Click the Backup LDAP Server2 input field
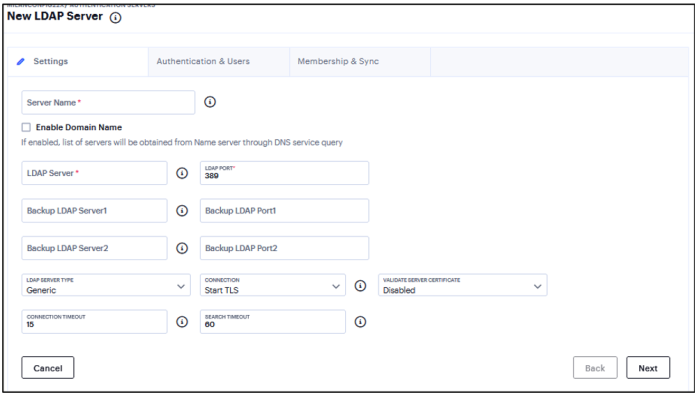Viewport: 697px width, 395px height. click(x=94, y=248)
